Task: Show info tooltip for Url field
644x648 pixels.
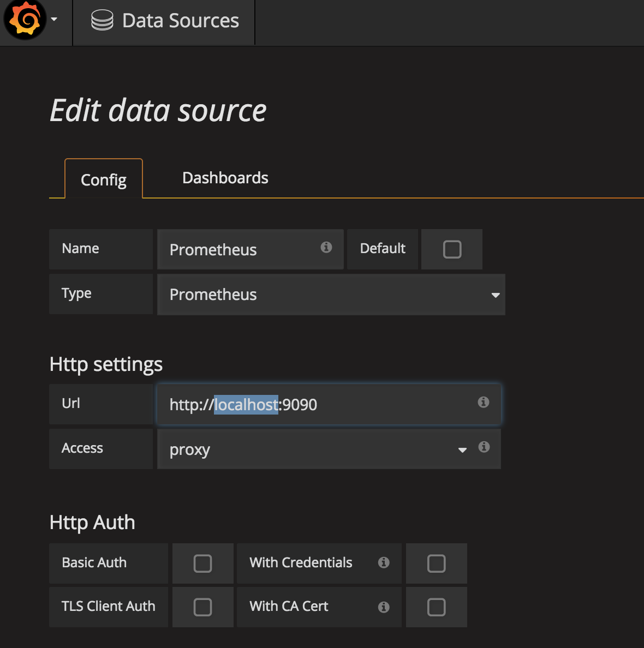Action: click(x=484, y=402)
